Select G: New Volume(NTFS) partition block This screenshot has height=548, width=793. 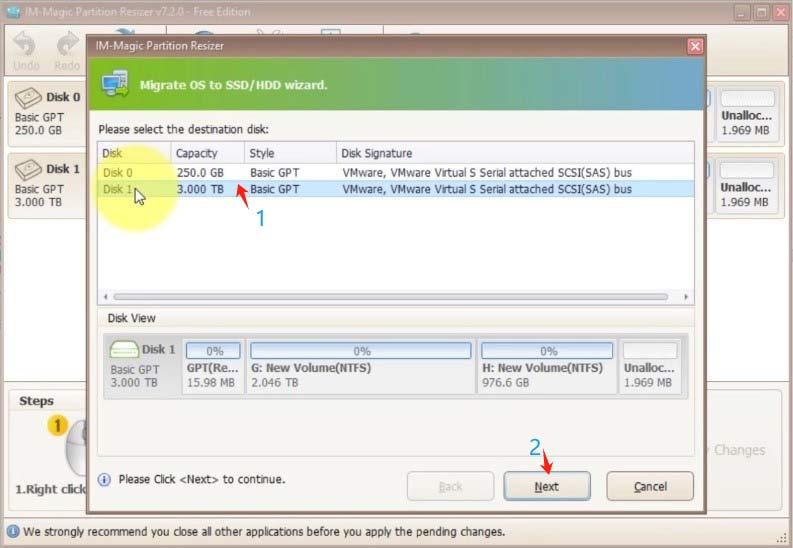[x=361, y=367]
